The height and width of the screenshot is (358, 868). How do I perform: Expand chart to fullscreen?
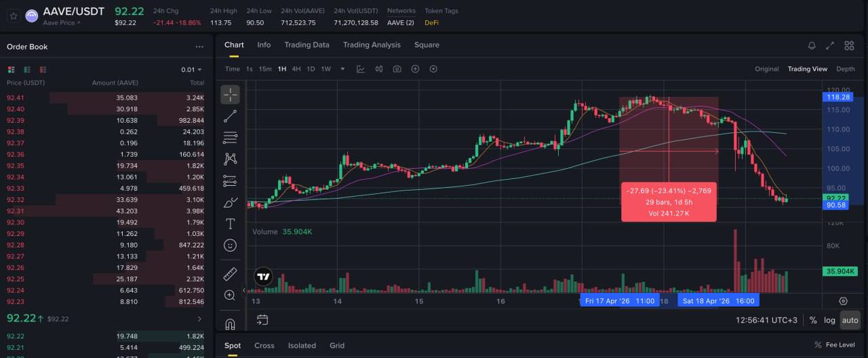point(830,45)
